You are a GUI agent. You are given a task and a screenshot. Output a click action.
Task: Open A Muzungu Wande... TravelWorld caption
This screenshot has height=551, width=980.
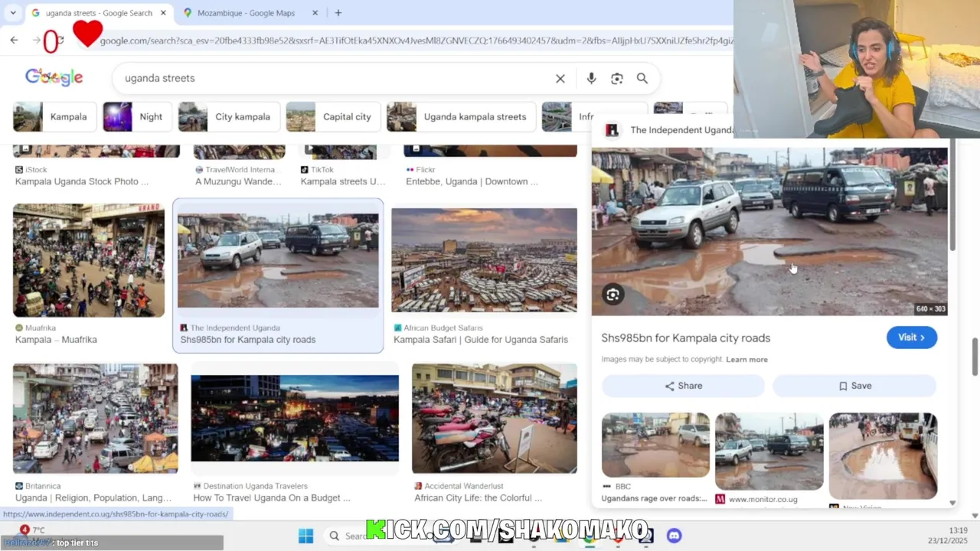[238, 182]
